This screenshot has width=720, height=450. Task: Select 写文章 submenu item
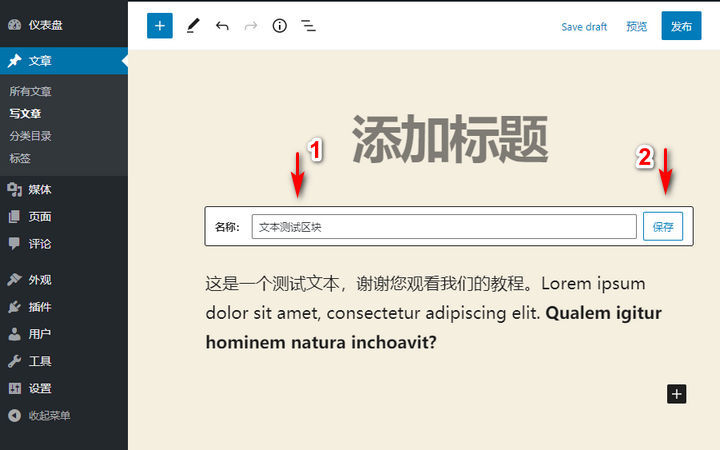[x=25, y=113]
